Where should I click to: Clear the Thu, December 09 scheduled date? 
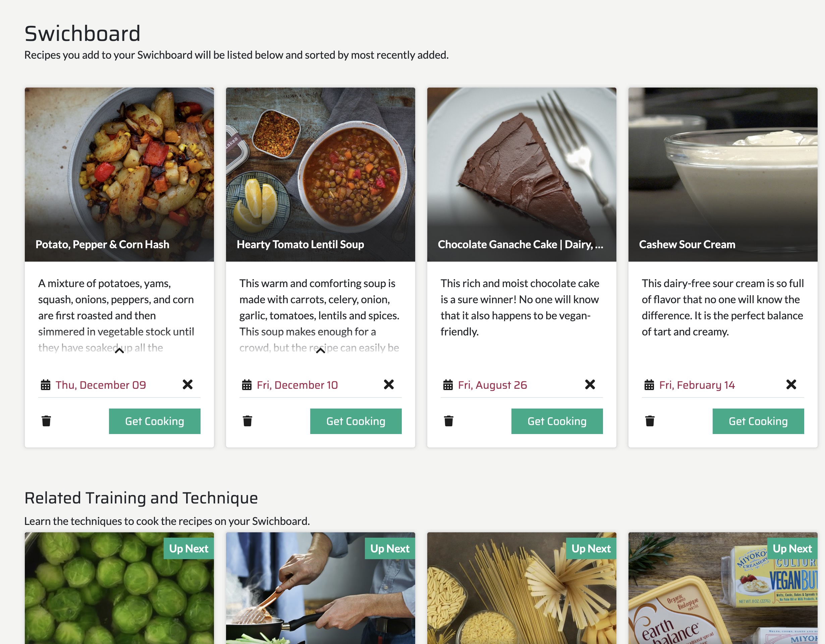pos(187,384)
